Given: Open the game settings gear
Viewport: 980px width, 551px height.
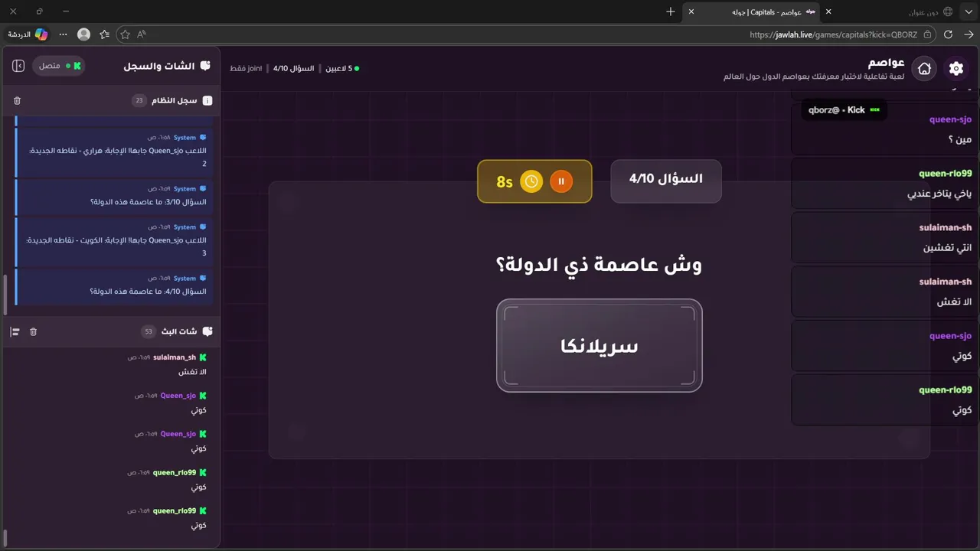Looking at the screenshot, I should click(956, 68).
